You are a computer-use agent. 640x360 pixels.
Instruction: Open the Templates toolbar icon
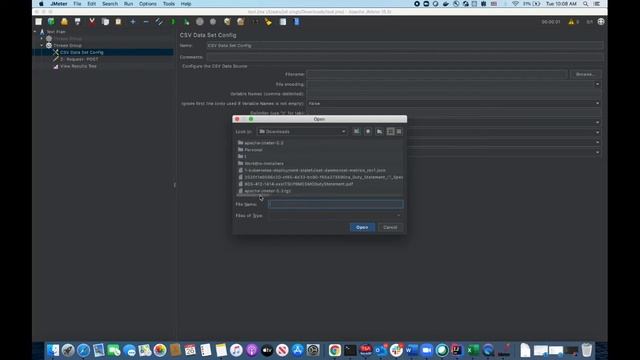51,22
